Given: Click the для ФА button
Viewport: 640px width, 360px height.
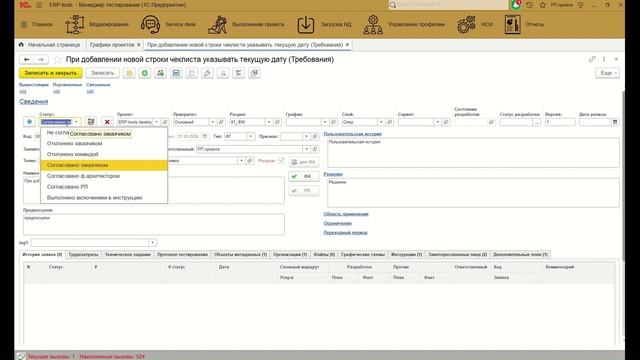Looking at the screenshot, I should coord(304,162).
